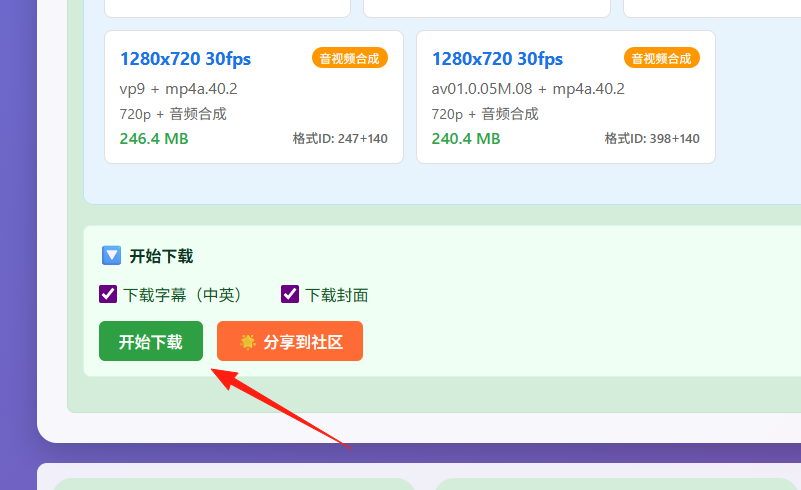Click the 音视频合成 badge on the vp9 card
The height and width of the screenshot is (490, 801).
349,58
